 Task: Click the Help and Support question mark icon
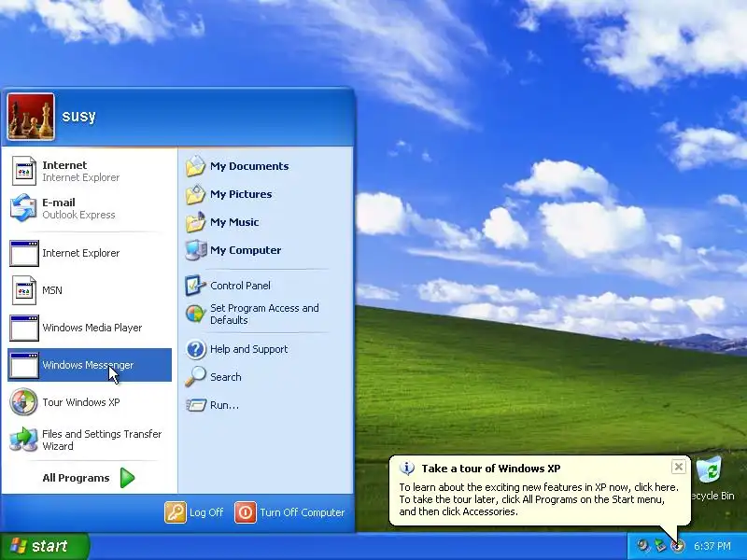tap(195, 349)
